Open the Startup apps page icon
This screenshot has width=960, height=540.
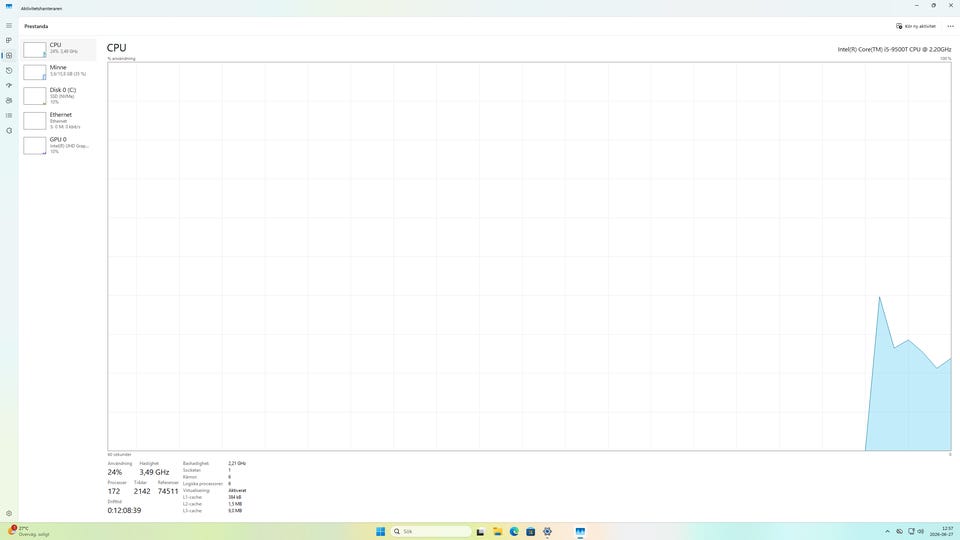tap(9, 86)
